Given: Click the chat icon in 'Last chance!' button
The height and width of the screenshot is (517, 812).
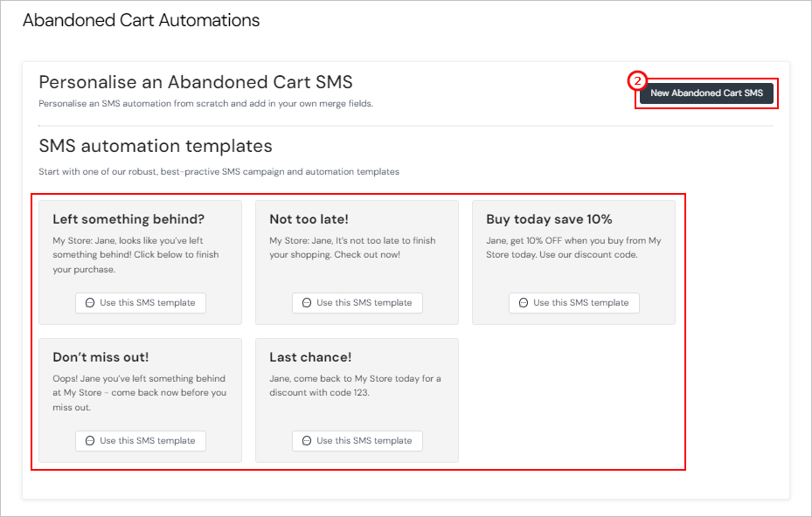Looking at the screenshot, I should pyautogui.click(x=307, y=441).
